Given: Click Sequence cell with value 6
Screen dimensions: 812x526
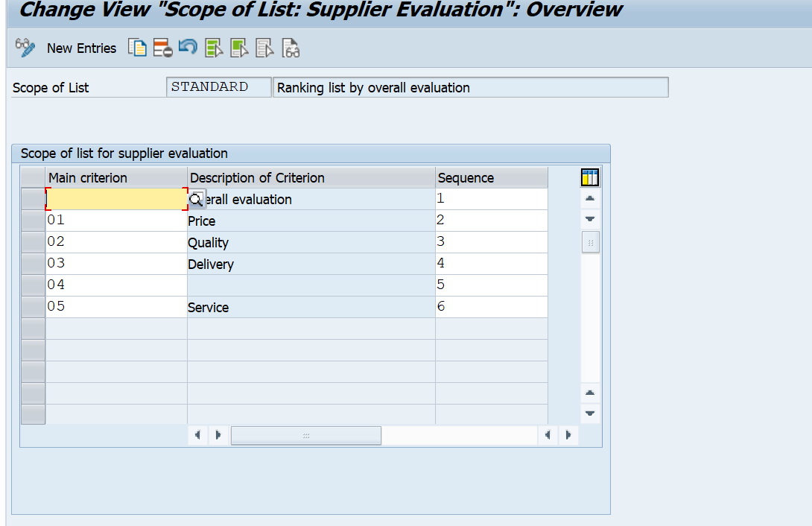Looking at the screenshot, I should [492, 307].
